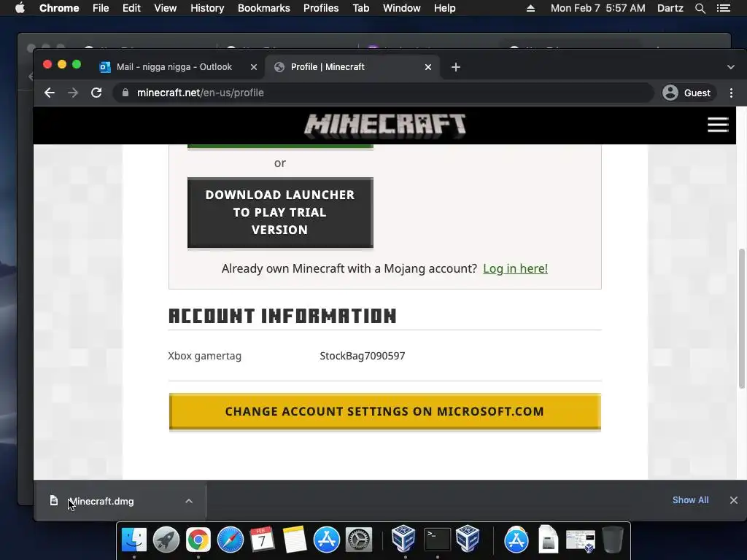Open the Profiles menu

point(321,8)
